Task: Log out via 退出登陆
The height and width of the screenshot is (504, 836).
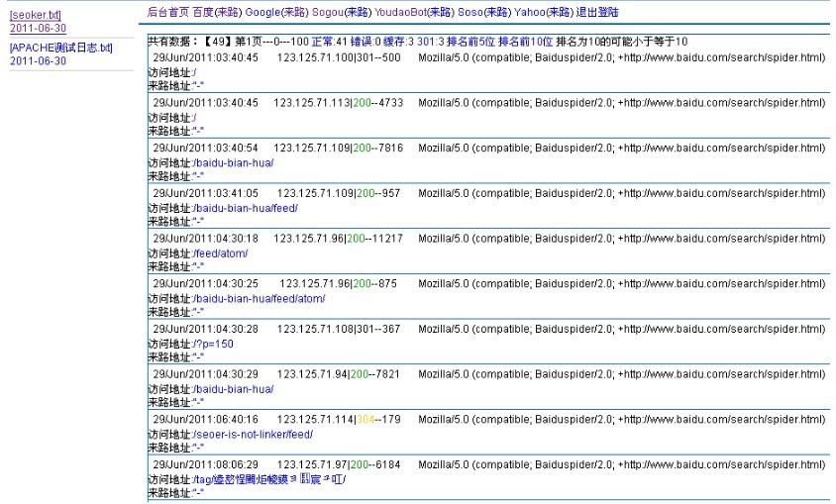Action: click(597, 12)
